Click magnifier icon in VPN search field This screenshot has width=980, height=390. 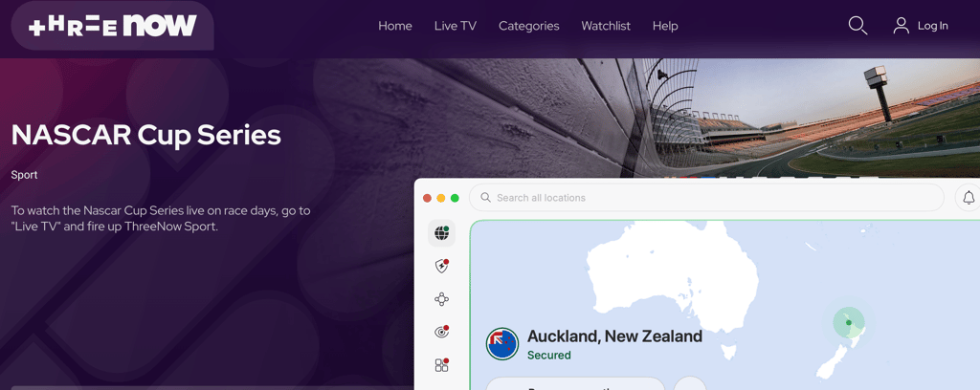click(485, 198)
